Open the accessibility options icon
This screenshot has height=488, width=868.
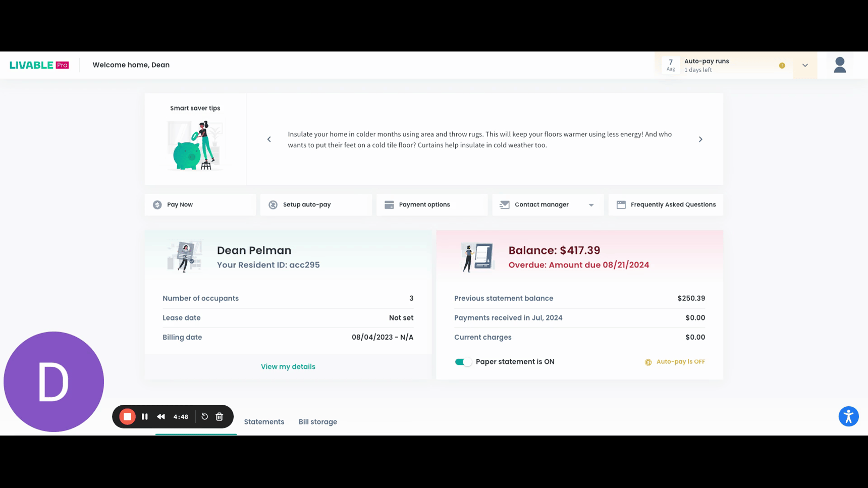click(x=848, y=416)
